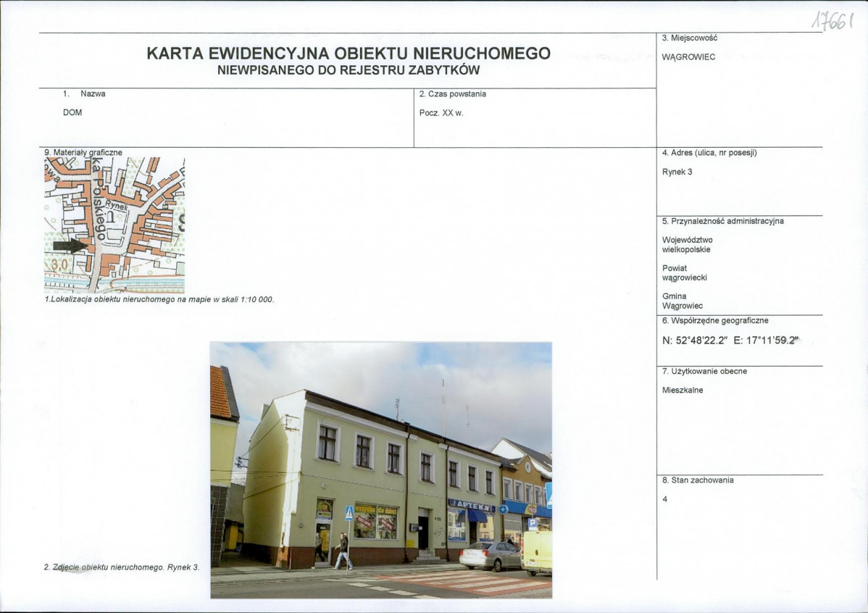The image size is (868, 613).
Task: Click the 'Gmina Wągrowiec' entry
Action: [682, 301]
